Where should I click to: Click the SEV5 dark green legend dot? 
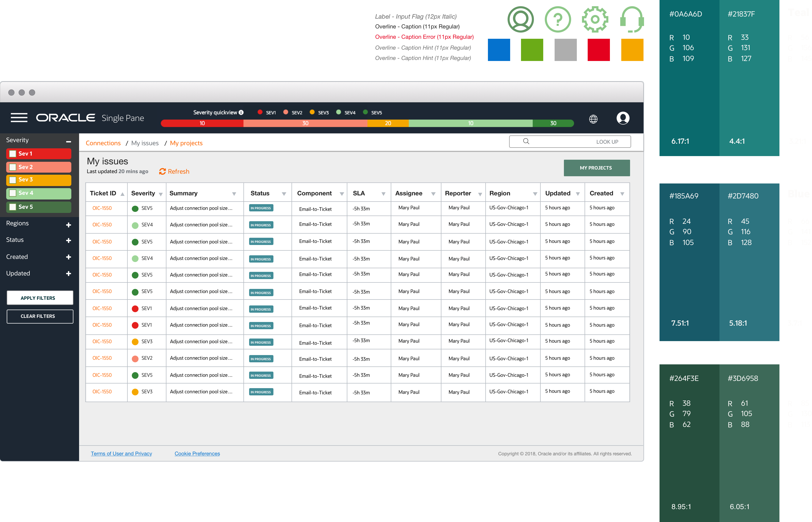[365, 112]
